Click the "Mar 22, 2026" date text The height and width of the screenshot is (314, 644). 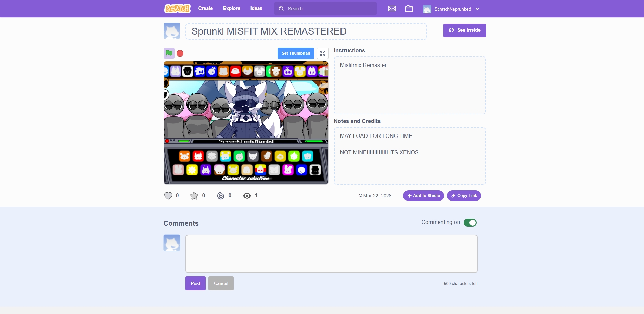[x=377, y=196]
